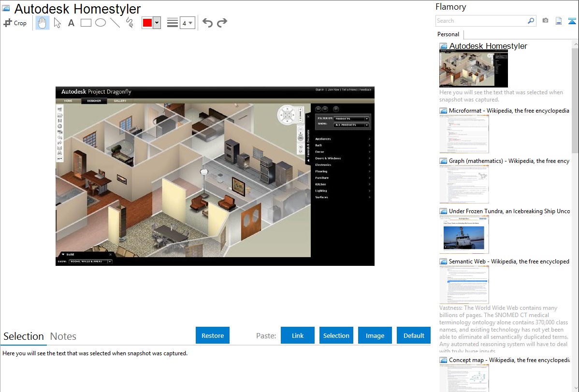Viewport: 579px width, 392px height.
Task: Open the Under Frozen Tundra snapshot title
Action: 509,211
